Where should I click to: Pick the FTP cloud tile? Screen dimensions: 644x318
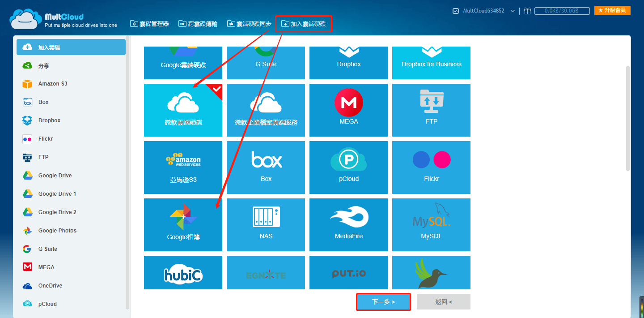pyautogui.click(x=431, y=110)
